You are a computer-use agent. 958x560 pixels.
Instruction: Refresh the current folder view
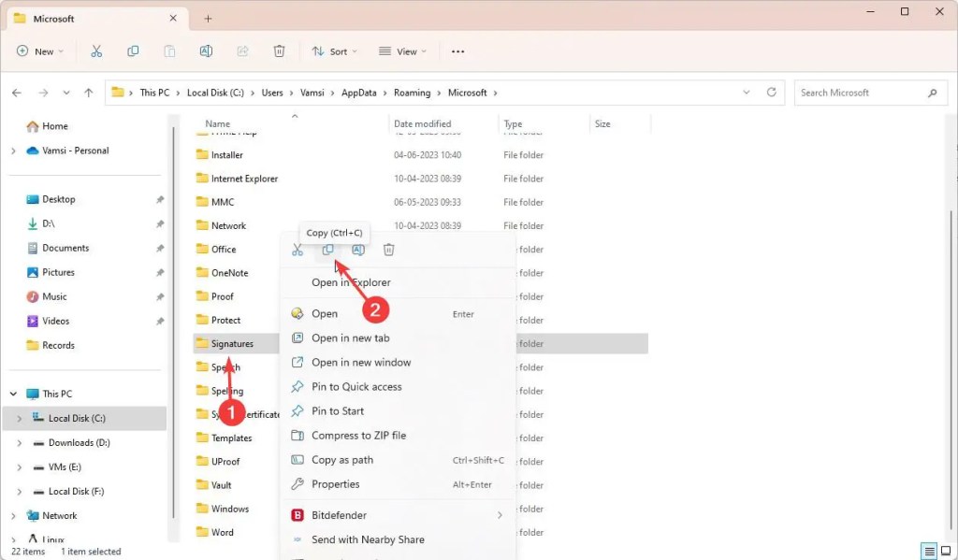coord(772,93)
